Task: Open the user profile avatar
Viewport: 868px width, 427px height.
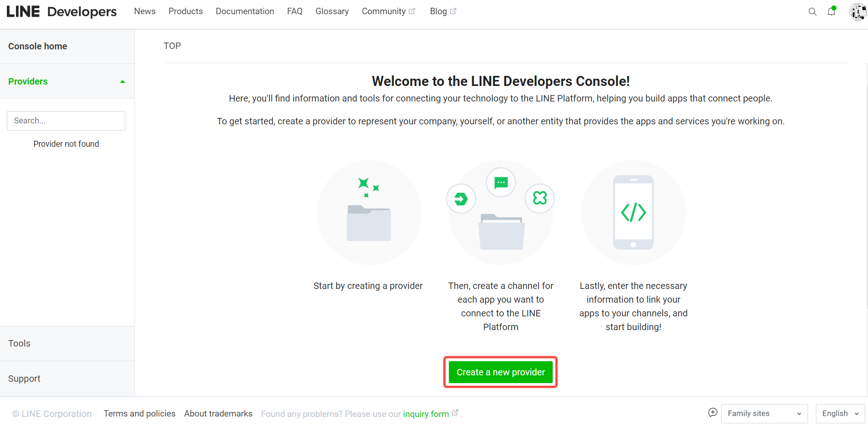Action: coord(857,12)
